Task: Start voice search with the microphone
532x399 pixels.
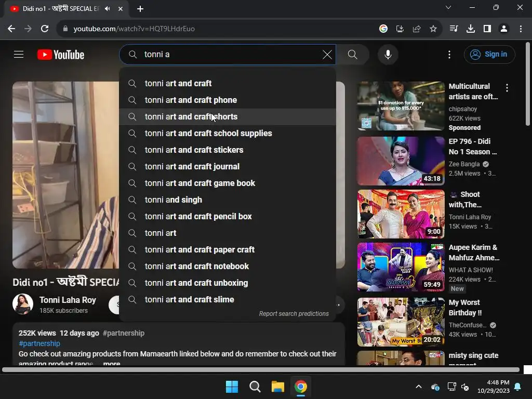Action: [x=388, y=54]
